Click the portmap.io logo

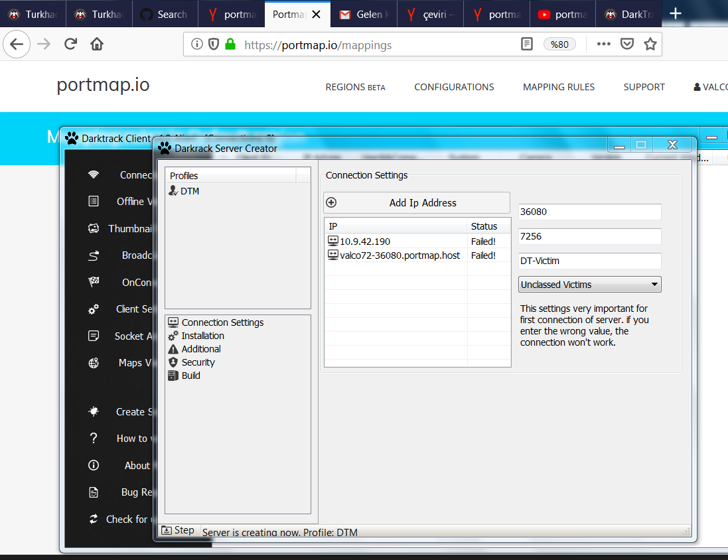pyautogui.click(x=103, y=85)
